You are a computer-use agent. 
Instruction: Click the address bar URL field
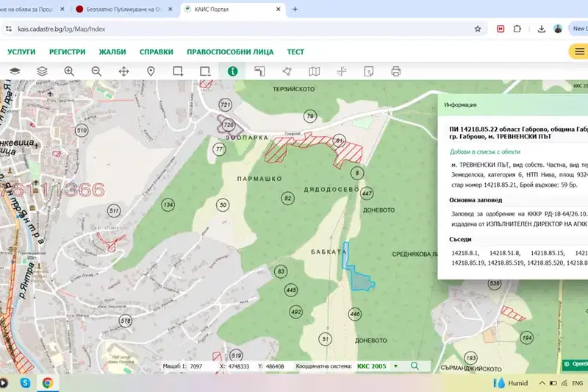[x=244, y=29]
